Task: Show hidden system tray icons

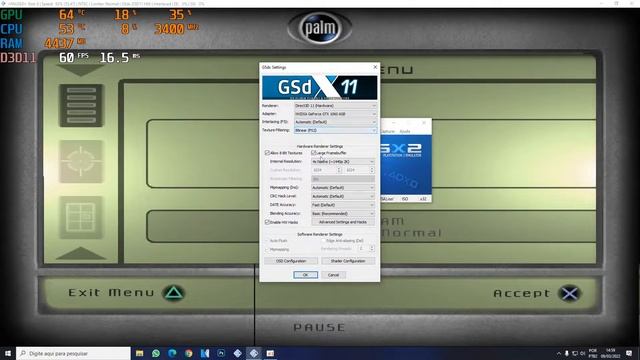Action: [559, 353]
